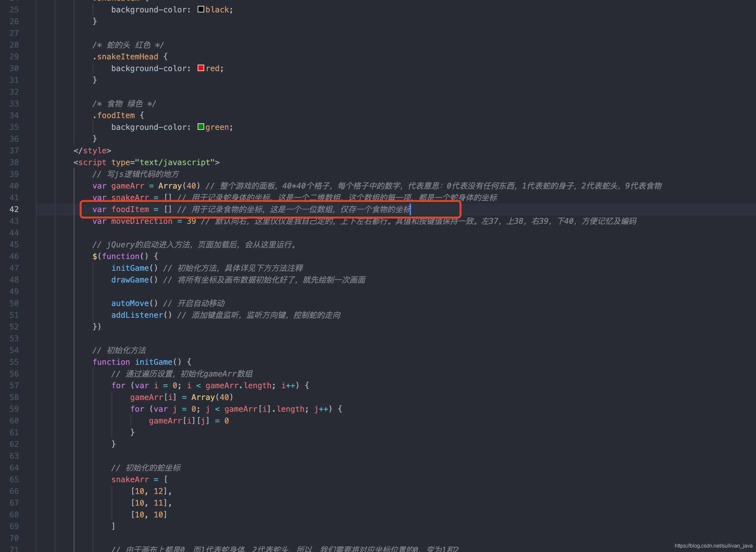Click the 'green' value on line 35

click(217, 127)
